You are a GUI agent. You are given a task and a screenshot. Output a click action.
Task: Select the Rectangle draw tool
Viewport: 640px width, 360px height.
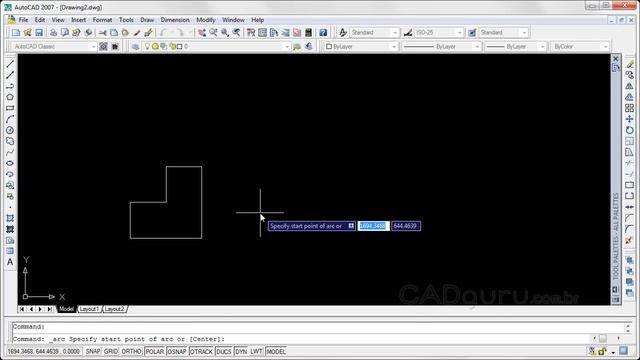[10, 108]
